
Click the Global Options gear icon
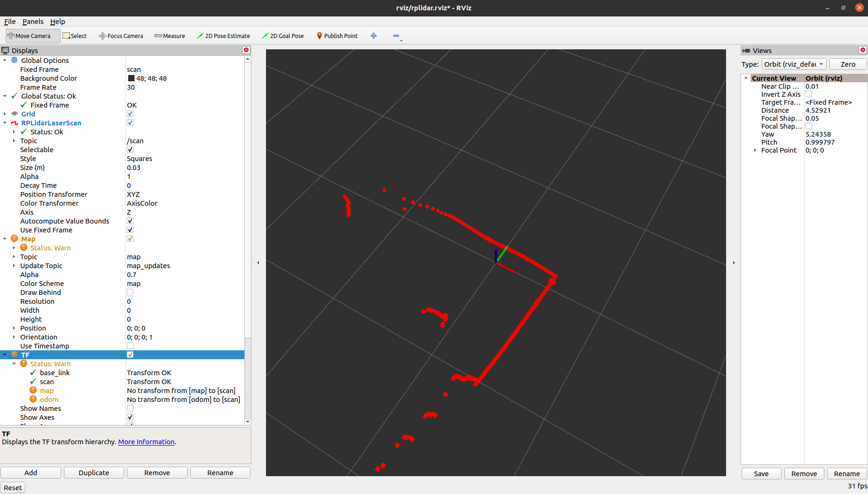point(15,60)
